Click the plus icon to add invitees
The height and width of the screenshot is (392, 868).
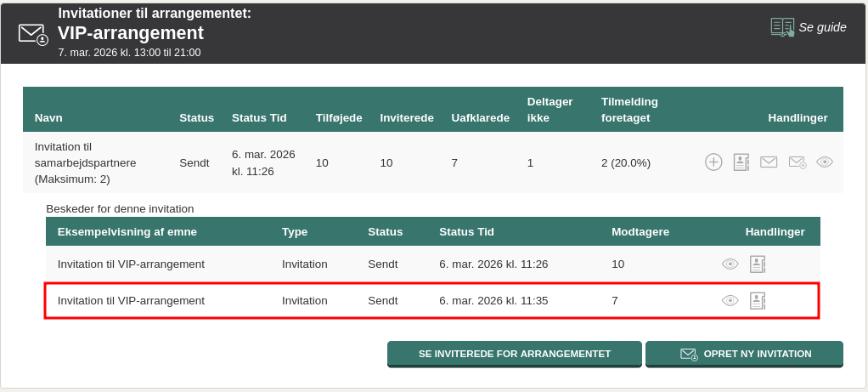pyautogui.click(x=713, y=162)
